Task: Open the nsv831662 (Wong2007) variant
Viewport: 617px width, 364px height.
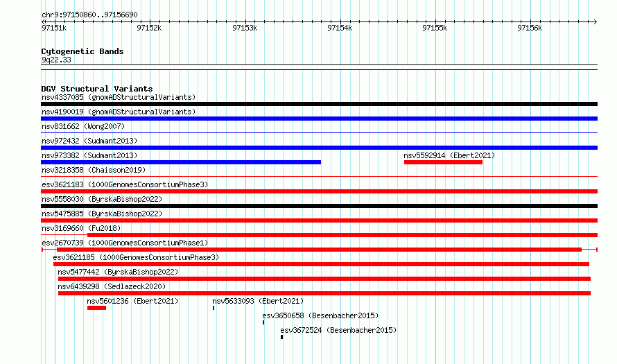Action: pyautogui.click(x=83, y=126)
